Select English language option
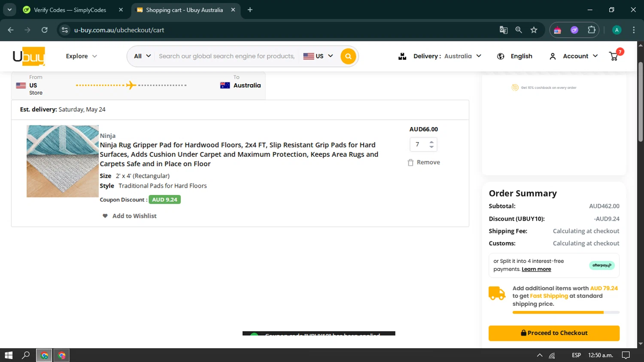Screen dimensions: 644x362 tap(521, 56)
